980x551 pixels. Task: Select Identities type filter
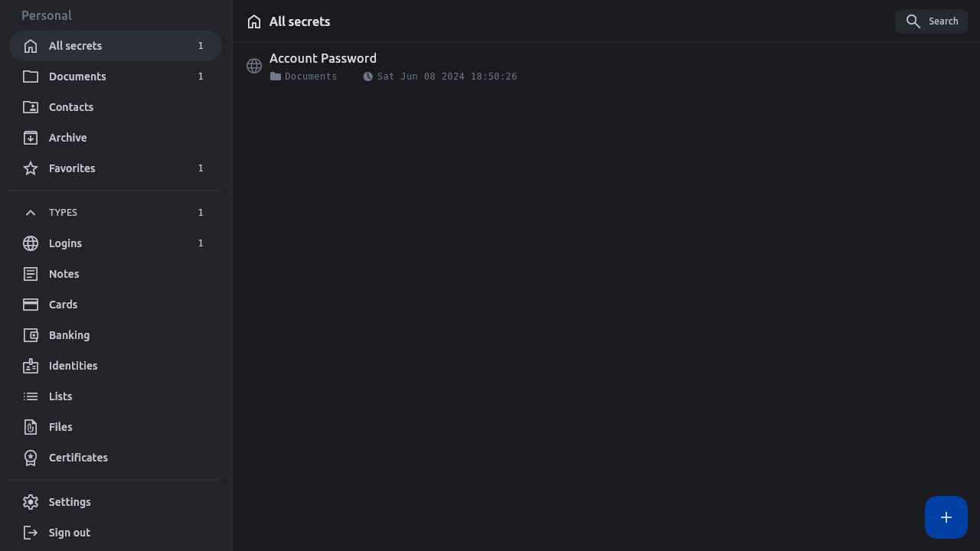point(73,366)
